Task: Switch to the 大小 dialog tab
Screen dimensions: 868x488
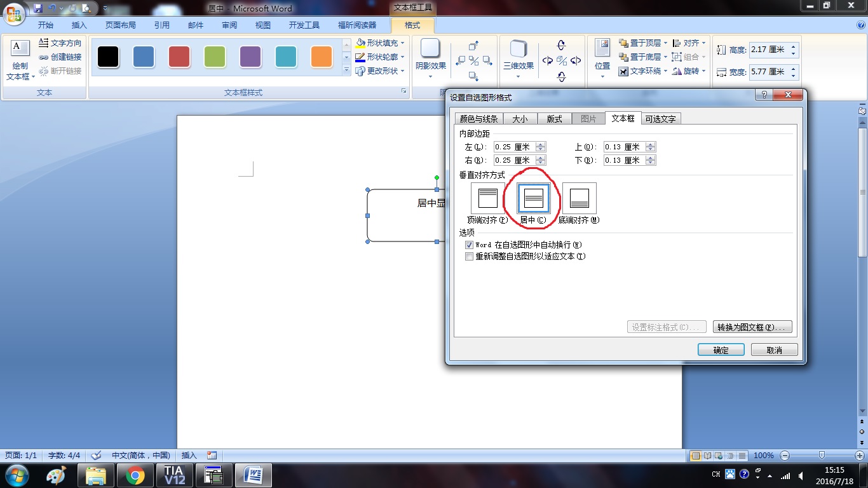Action: tap(520, 119)
